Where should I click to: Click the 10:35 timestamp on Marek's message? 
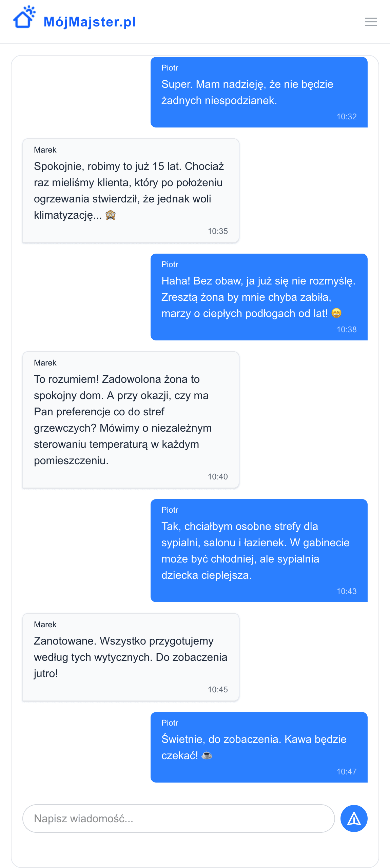[217, 231]
